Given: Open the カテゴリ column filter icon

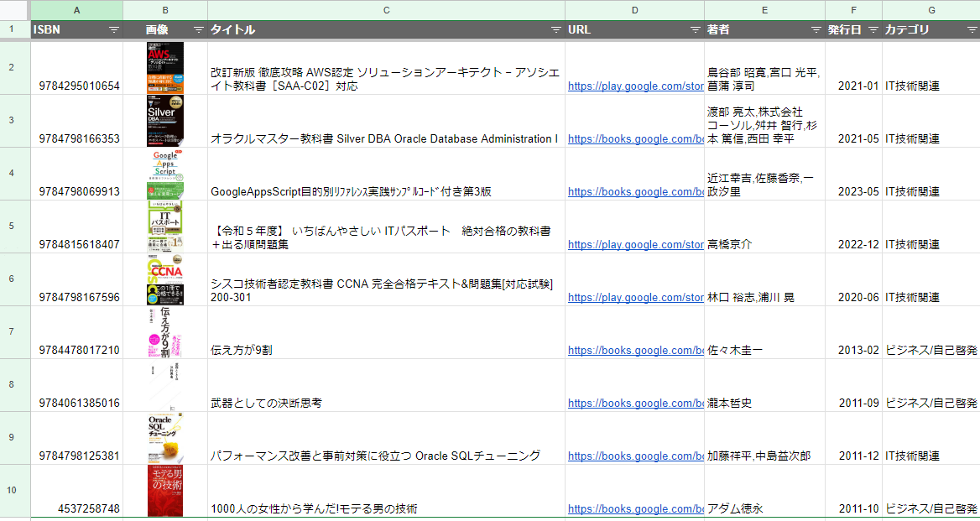Looking at the screenshot, I should click(971, 29).
